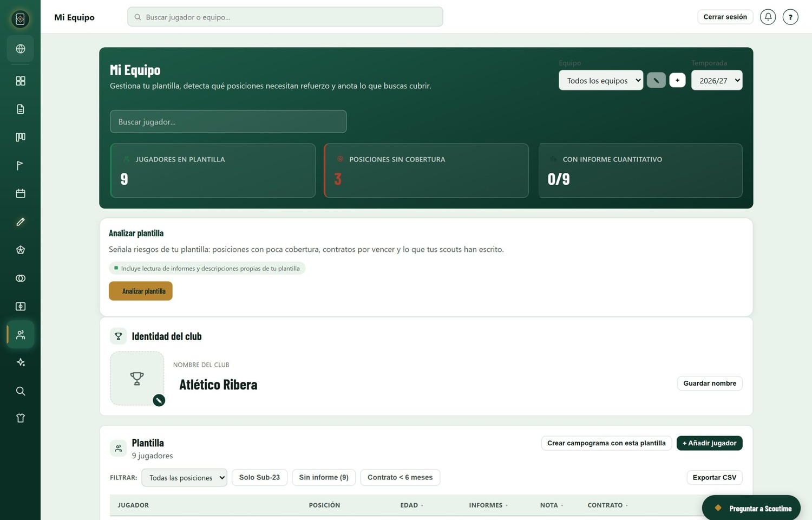Click the Analizar plantilla gold button
The width and height of the screenshot is (812, 520).
(x=141, y=291)
